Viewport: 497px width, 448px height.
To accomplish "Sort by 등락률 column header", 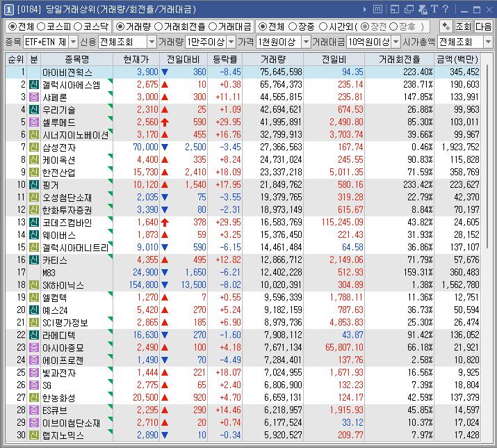I will pyautogui.click(x=225, y=59).
